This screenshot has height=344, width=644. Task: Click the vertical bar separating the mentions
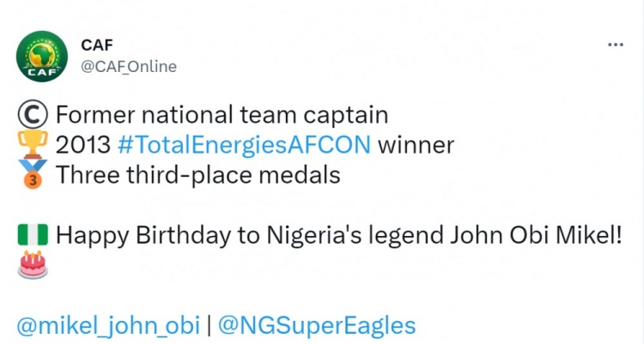point(209,326)
